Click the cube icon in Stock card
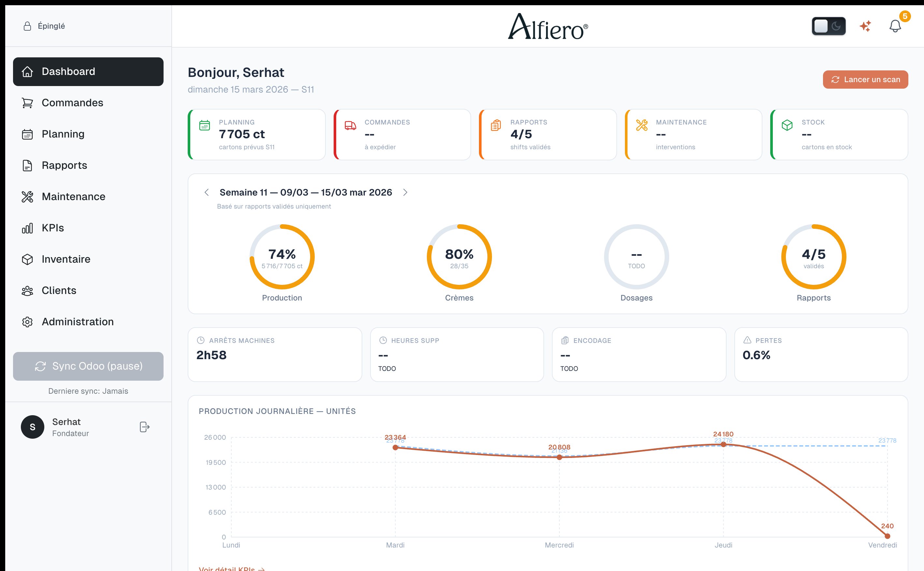 coord(787,125)
